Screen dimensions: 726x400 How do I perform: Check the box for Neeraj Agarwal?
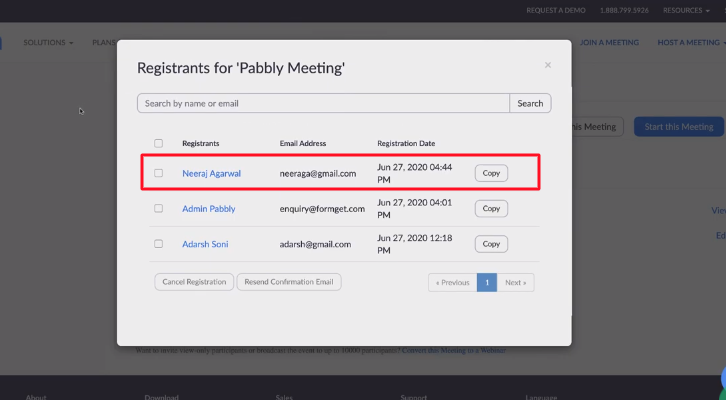158,173
